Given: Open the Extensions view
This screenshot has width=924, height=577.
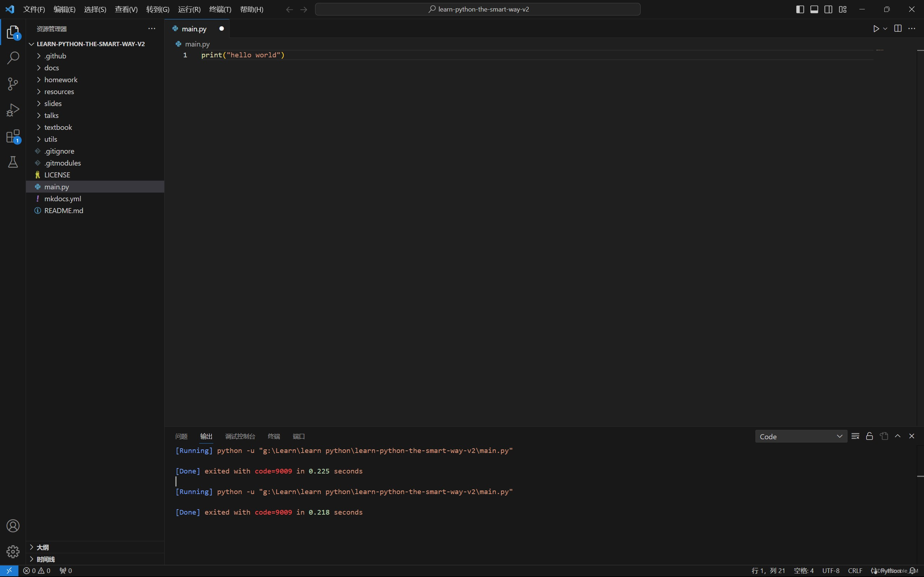Looking at the screenshot, I should [13, 136].
